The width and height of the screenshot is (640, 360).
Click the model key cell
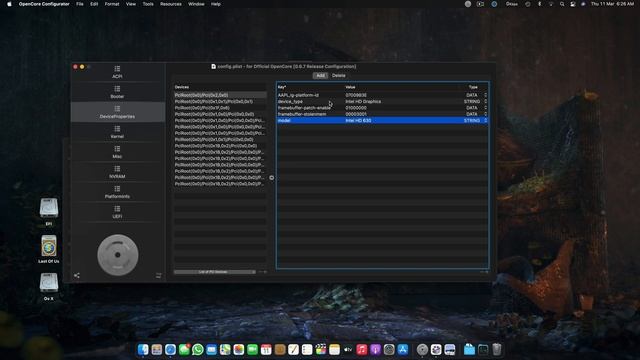[x=284, y=120]
